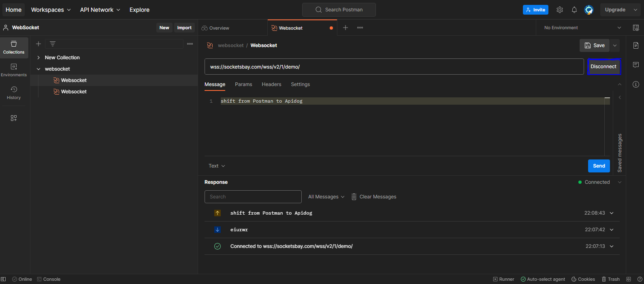This screenshot has width=644, height=284.
Task: Open the Workspaces dropdown
Action: 51,10
